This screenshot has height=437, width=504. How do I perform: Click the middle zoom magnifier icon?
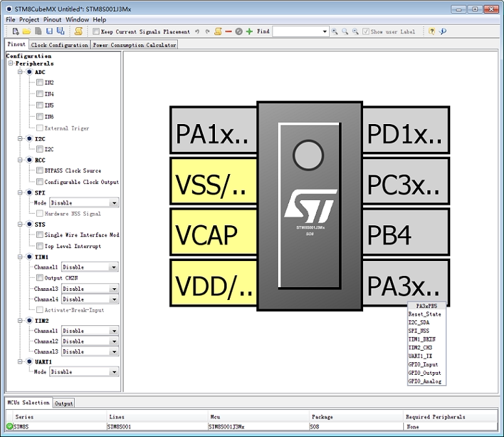point(345,31)
